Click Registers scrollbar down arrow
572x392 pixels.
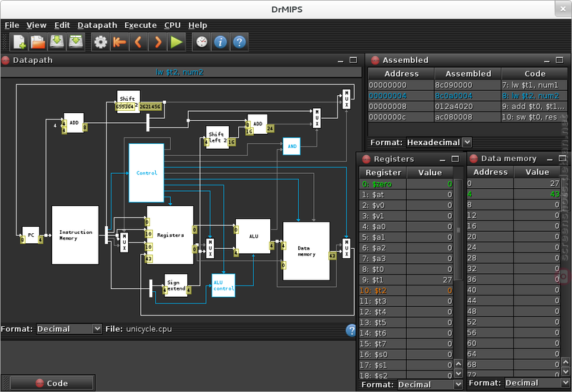pos(458,373)
